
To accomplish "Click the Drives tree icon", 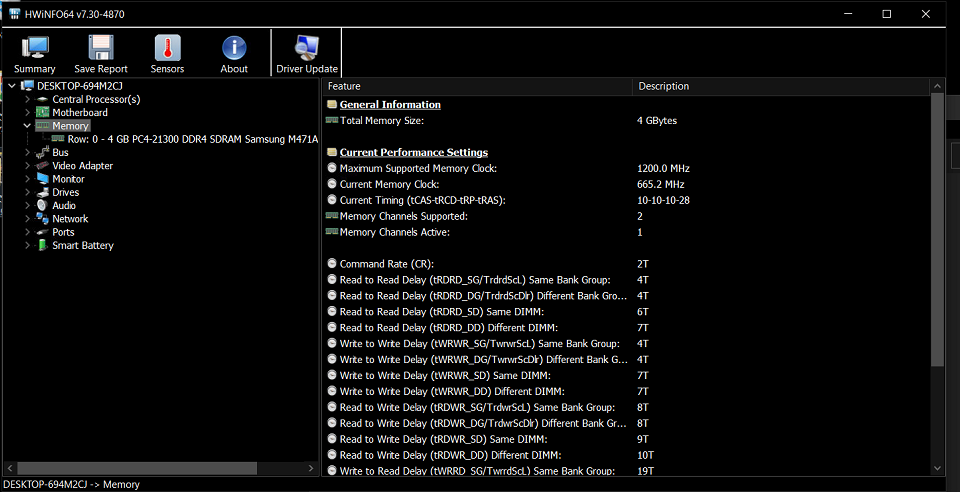I will point(43,192).
